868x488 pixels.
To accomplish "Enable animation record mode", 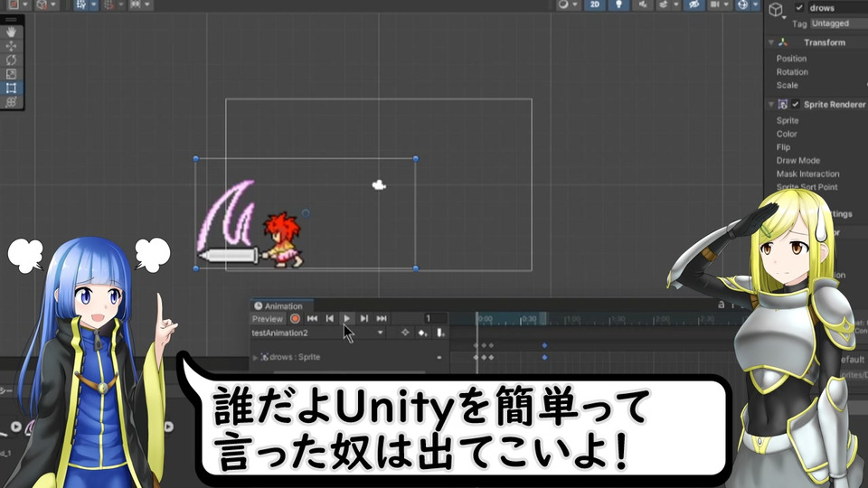I will [295, 319].
